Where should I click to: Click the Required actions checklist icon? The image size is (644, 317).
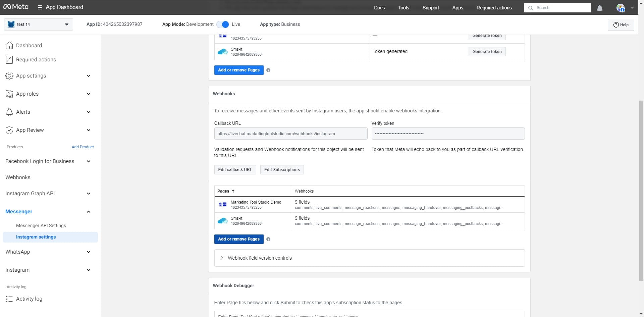pos(9,60)
